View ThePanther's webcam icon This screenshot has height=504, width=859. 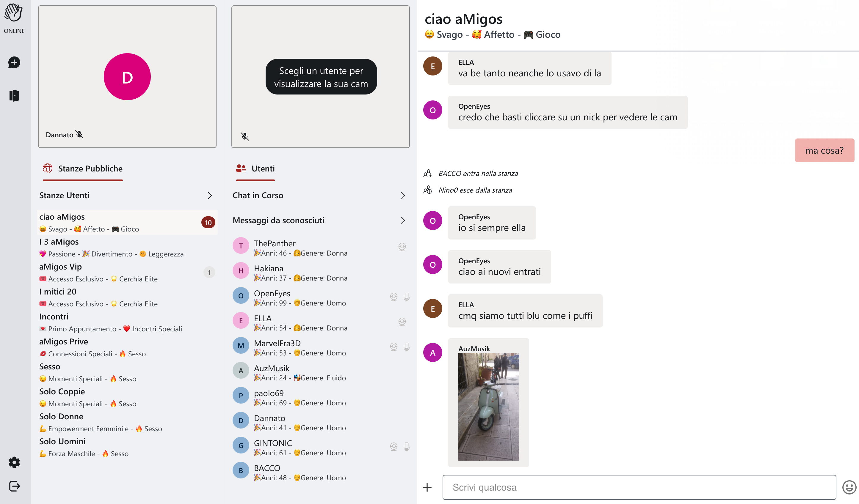tap(402, 247)
